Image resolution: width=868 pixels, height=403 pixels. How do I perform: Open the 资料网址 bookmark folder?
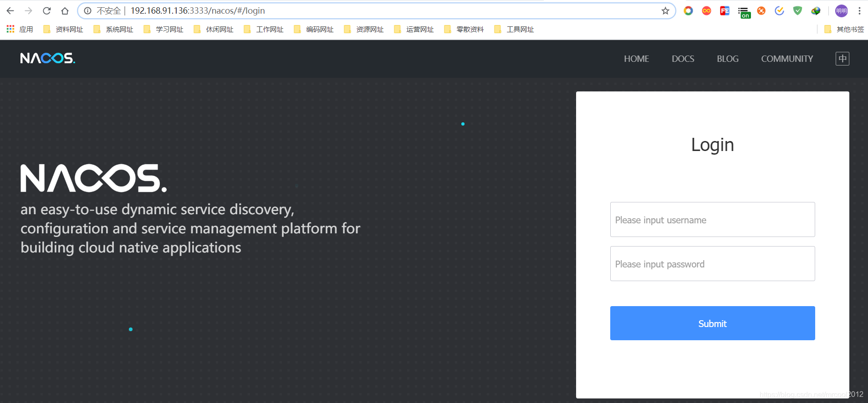tap(63, 29)
